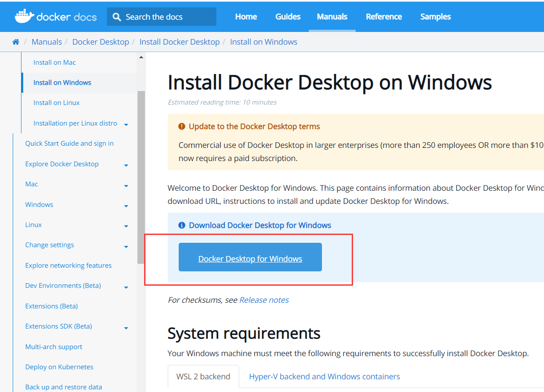Open Change settings sidebar item
The width and height of the screenshot is (544, 392).
coord(49,245)
